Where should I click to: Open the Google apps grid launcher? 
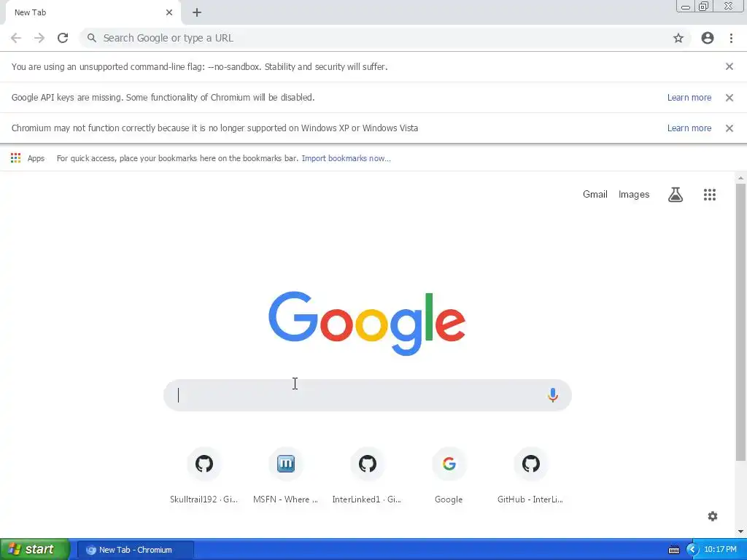[710, 194]
